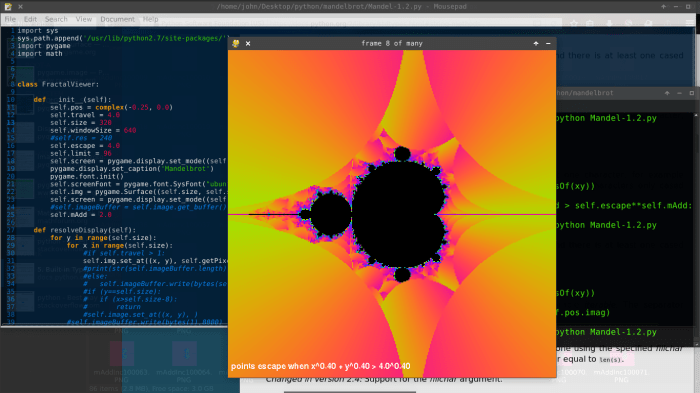Click the 'import sys' line in editor
This screenshot has height=393, width=700.
tap(38, 30)
